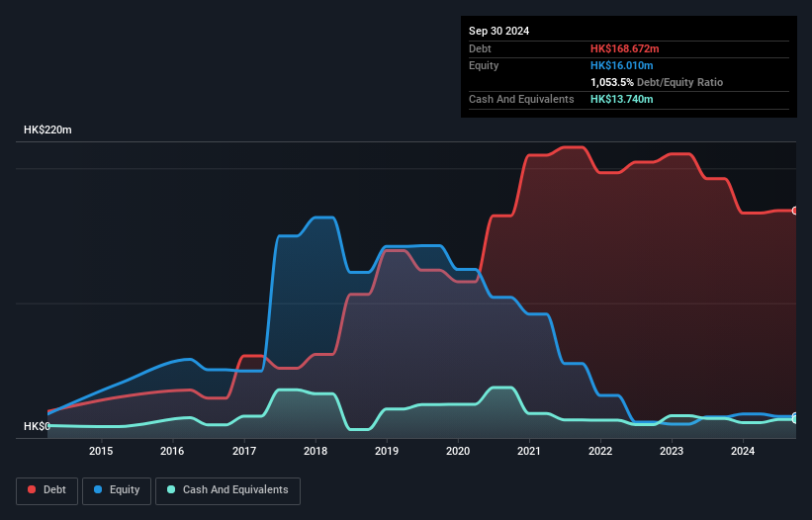Click the 2016 x-axis label
812x520 pixels.
click(172, 451)
